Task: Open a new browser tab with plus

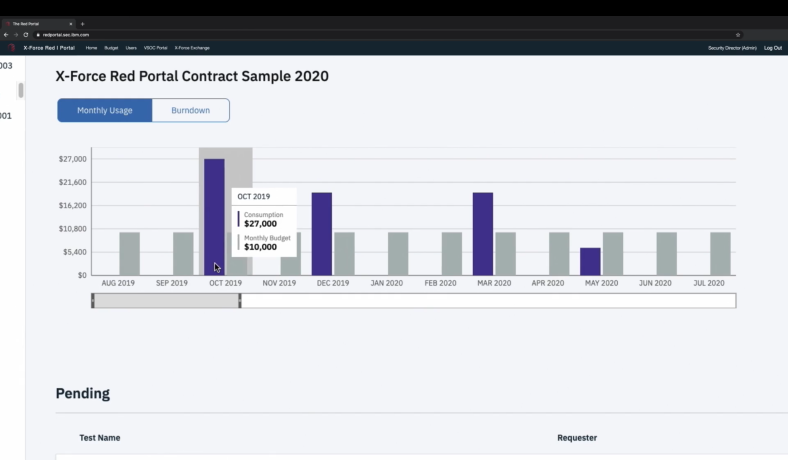Action: (82, 24)
